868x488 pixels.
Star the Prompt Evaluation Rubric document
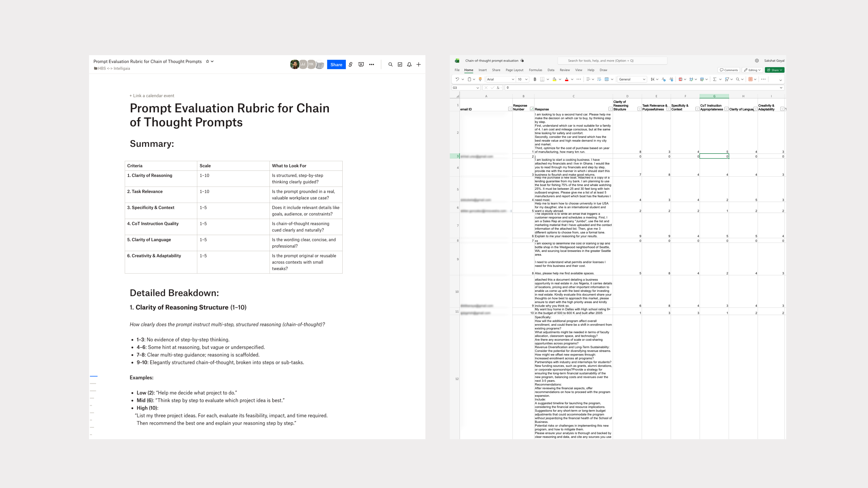[208, 61]
